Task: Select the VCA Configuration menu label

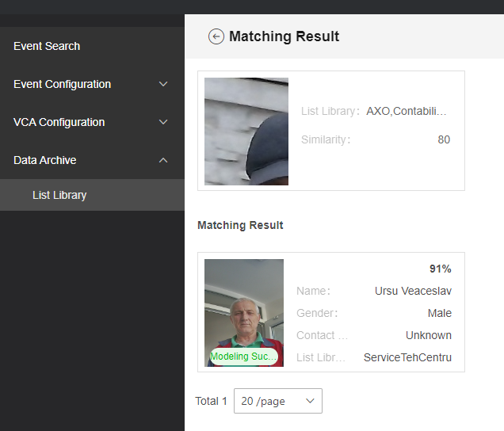Action: click(59, 122)
